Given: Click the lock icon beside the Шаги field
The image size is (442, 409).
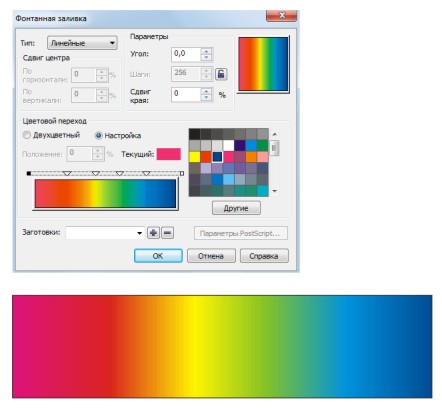Looking at the screenshot, I should 221,74.
